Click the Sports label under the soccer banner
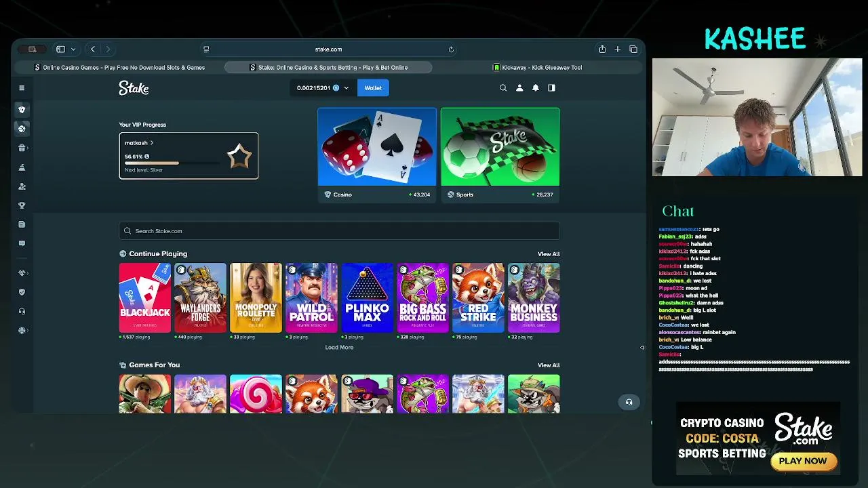Viewport: 868px width, 488px height. point(465,195)
